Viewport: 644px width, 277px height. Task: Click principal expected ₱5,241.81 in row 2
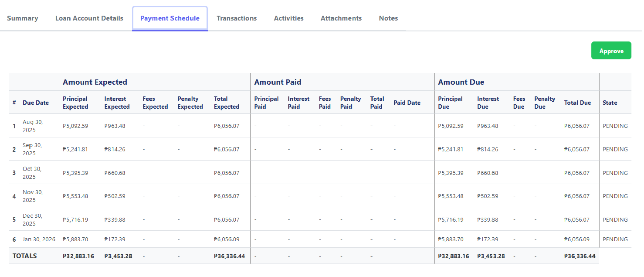pyautogui.click(x=75, y=149)
